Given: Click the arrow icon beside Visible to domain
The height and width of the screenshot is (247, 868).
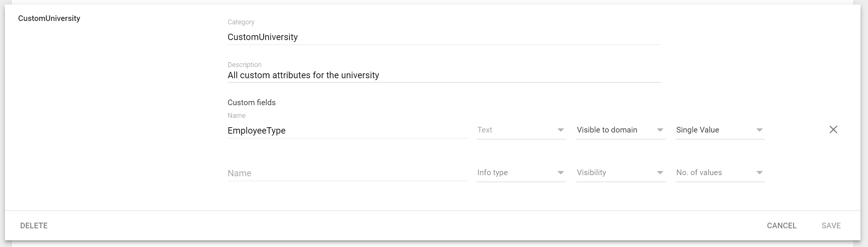Looking at the screenshot, I should 660,130.
